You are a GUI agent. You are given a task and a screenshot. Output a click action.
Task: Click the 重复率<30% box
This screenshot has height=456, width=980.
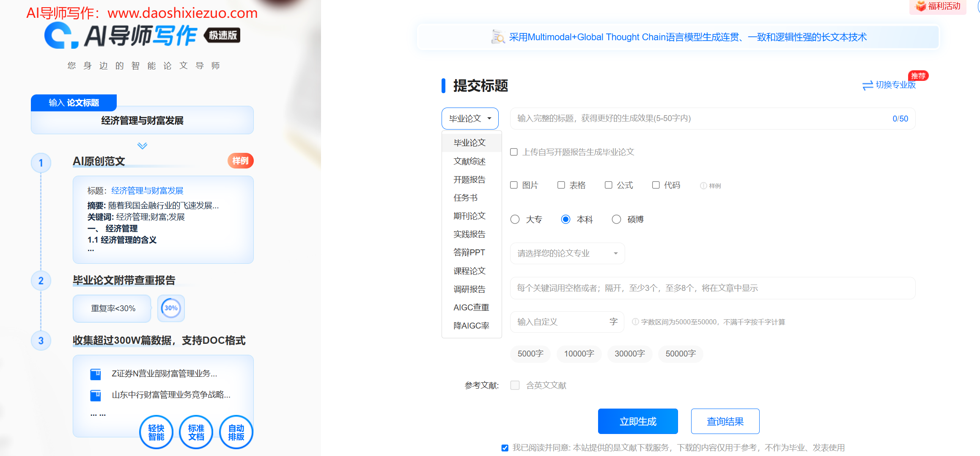[x=112, y=308]
